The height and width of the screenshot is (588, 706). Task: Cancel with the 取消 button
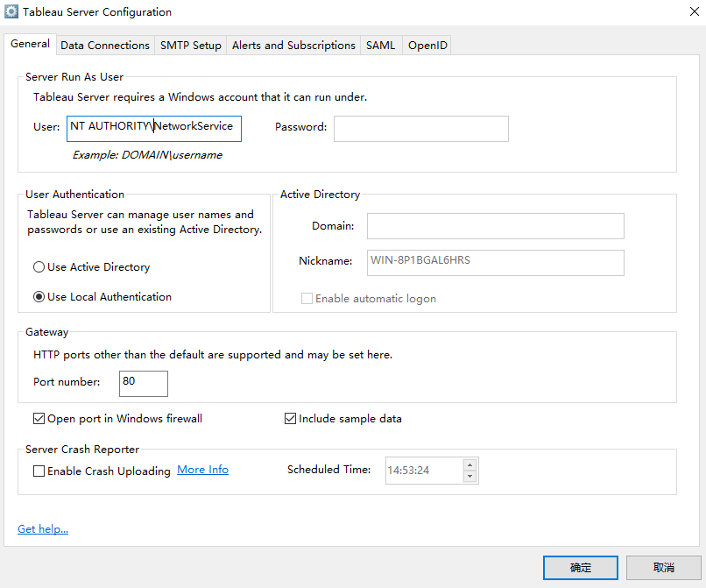click(664, 568)
